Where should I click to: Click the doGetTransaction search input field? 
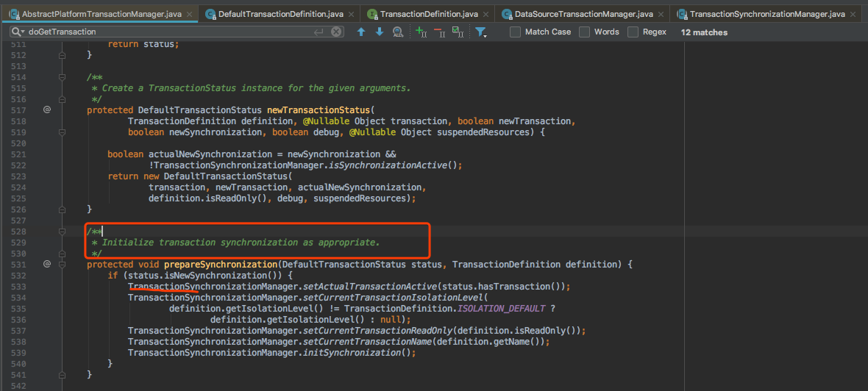(x=169, y=32)
